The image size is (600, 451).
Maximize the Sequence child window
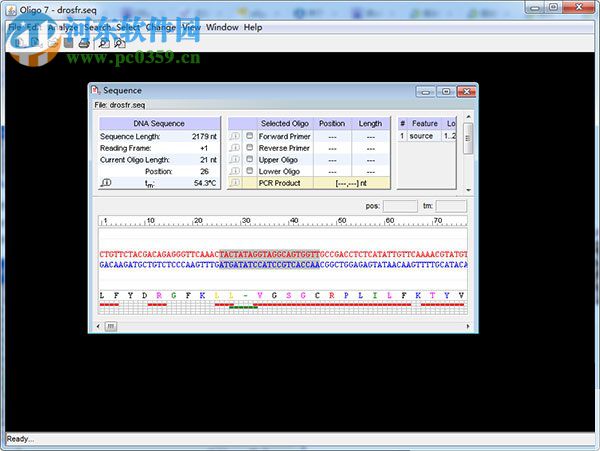446,91
